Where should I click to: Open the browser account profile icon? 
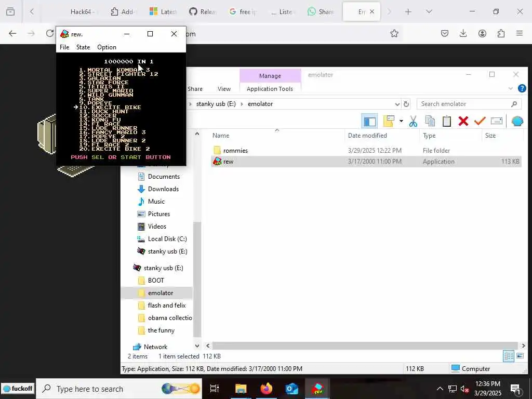(x=482, y=33)
